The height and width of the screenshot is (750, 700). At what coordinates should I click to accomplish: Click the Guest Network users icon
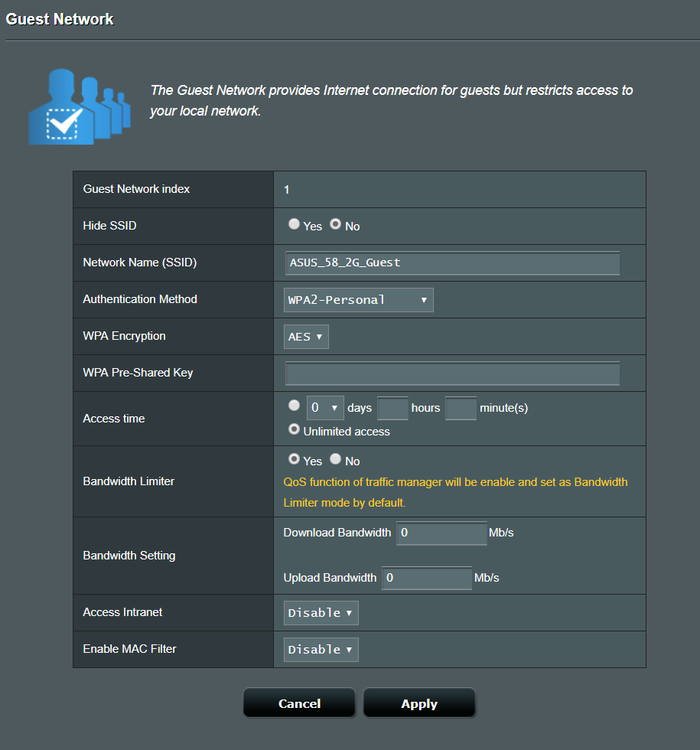(80, 106)
